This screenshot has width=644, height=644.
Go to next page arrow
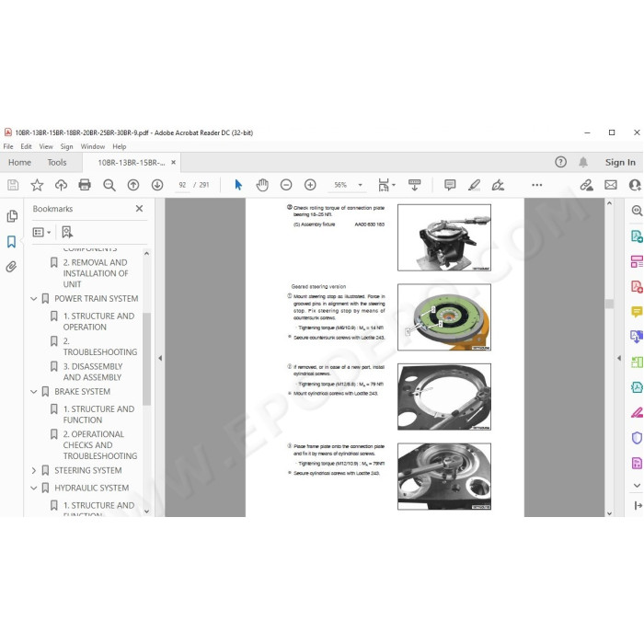(x=157, y=185)
